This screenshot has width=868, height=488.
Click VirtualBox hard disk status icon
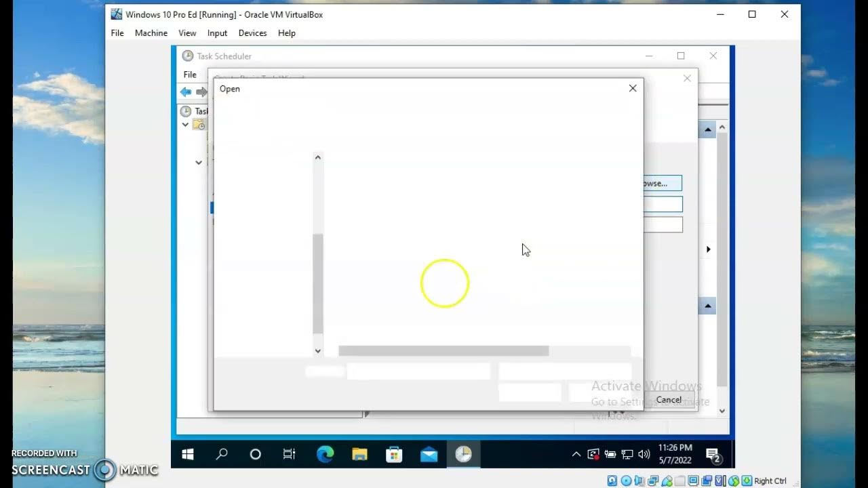click(612, 481)
